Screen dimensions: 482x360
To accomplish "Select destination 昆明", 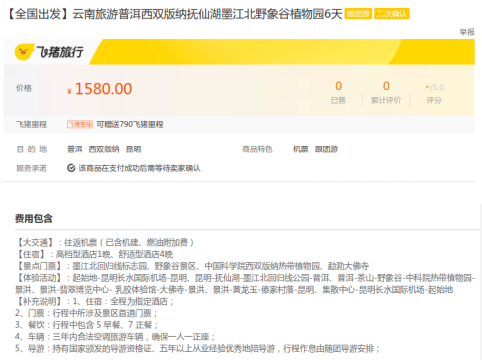I will pos(133,149).
